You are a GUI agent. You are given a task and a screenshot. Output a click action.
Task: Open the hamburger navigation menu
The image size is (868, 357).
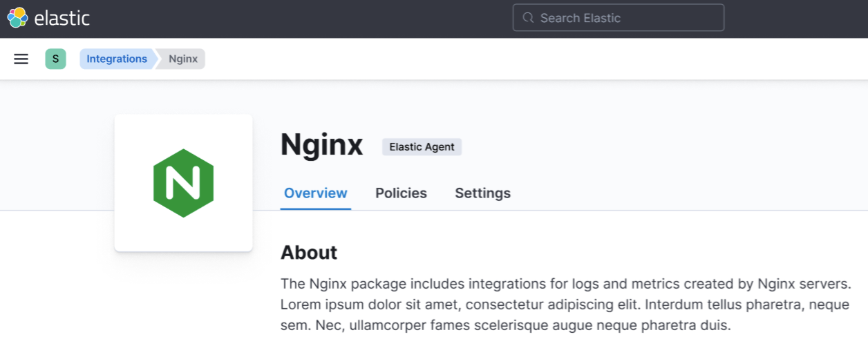[21, 59]
